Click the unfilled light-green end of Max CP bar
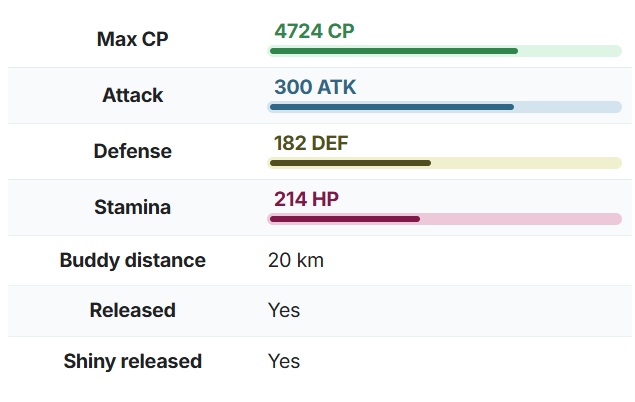 click(570, 51)
